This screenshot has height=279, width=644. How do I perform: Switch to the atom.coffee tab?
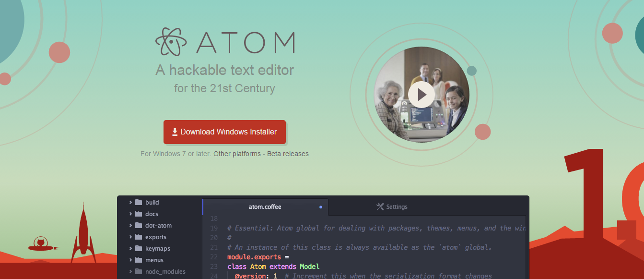[x=265, y=207]
